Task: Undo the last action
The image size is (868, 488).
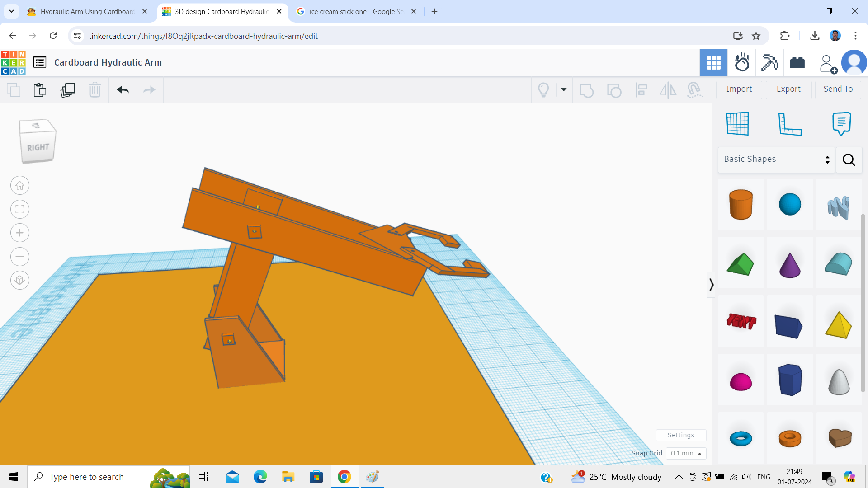Action: tap(123, 90)
